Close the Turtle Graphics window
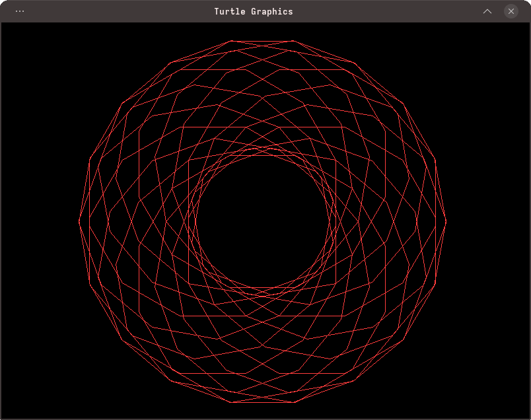 tap(511, 11)
